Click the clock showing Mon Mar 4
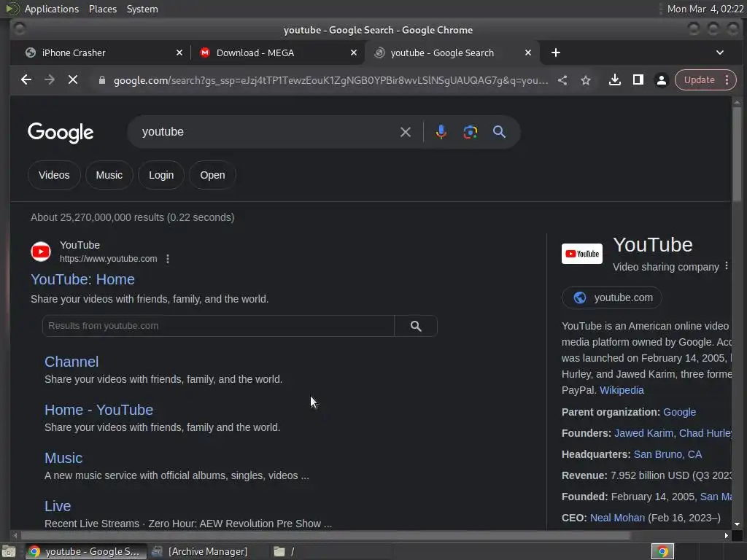The width and height of the screenshot is (747, 560). pyautogui.click(x=705, y=9)
